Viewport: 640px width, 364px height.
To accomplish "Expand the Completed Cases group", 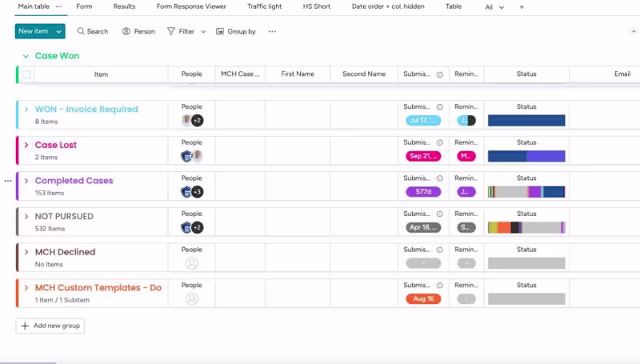I will [26, 181].
